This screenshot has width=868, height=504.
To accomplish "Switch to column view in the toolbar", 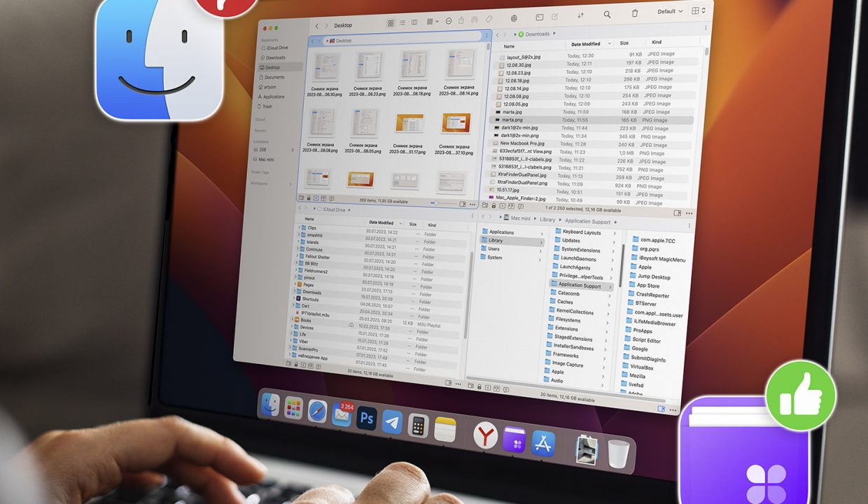I will (x=414, y=22).
